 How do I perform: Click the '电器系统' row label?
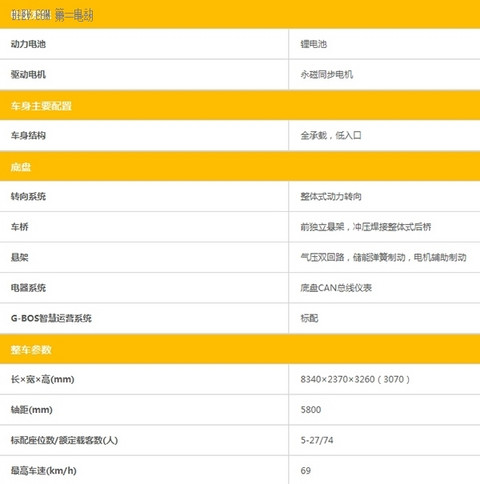click(x=28, y=288)
